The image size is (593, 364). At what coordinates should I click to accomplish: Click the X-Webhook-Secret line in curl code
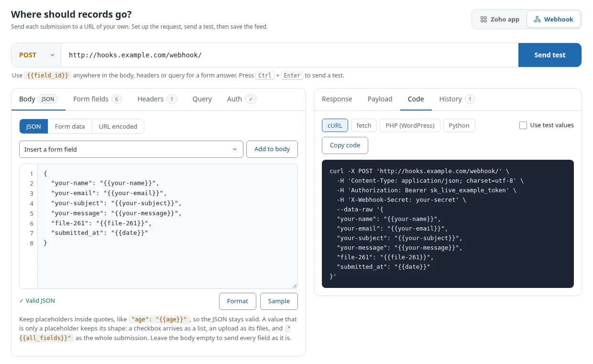pyautogui.click(x=402, y=199)
